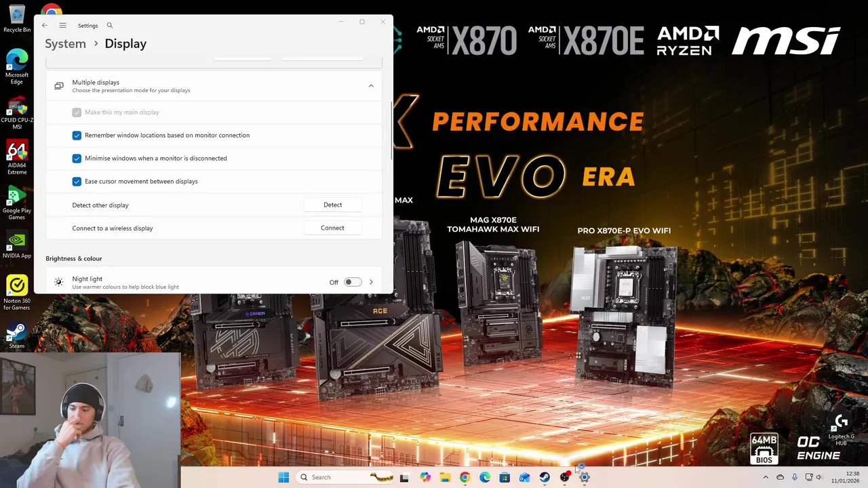Launch Copilot from the taskbar
Viewport: 868px width, 488px height.
point(425,477)
